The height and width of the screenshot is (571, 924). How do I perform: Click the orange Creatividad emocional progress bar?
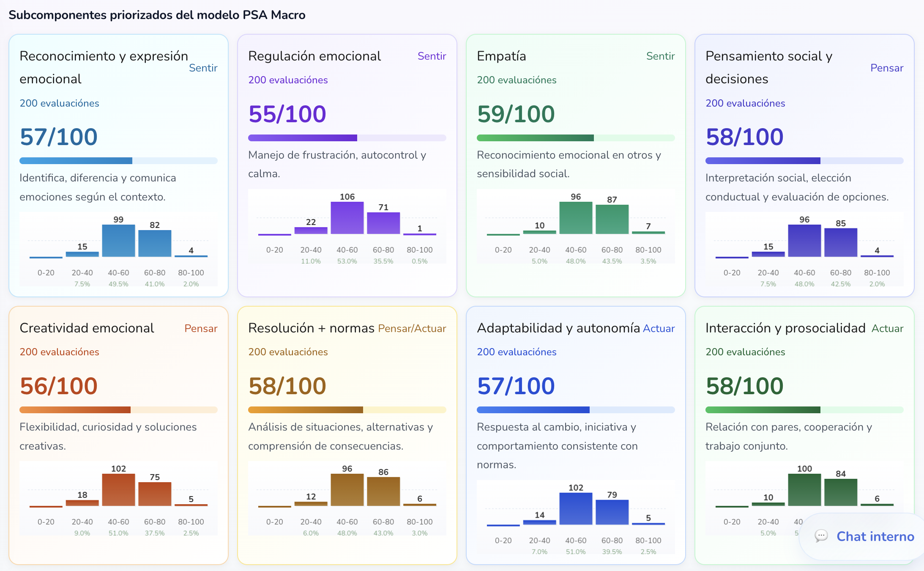click(x=118, y=410)
